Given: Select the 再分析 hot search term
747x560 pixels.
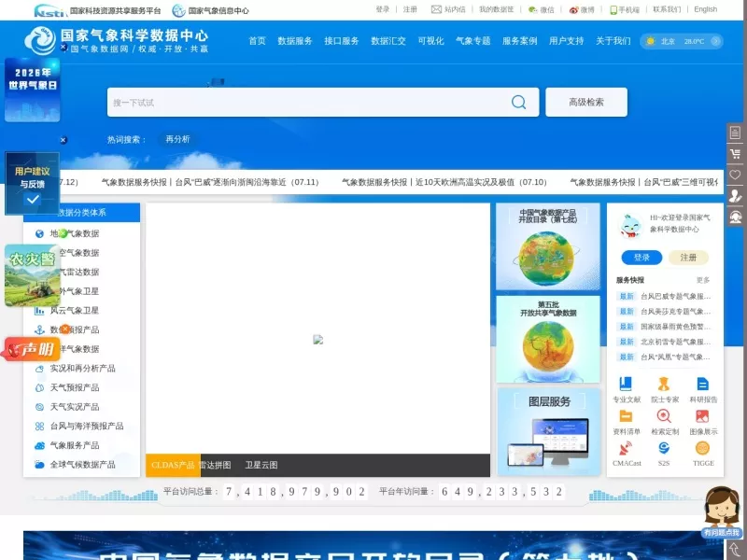Looking at the screenshot, I should (177, 139).
